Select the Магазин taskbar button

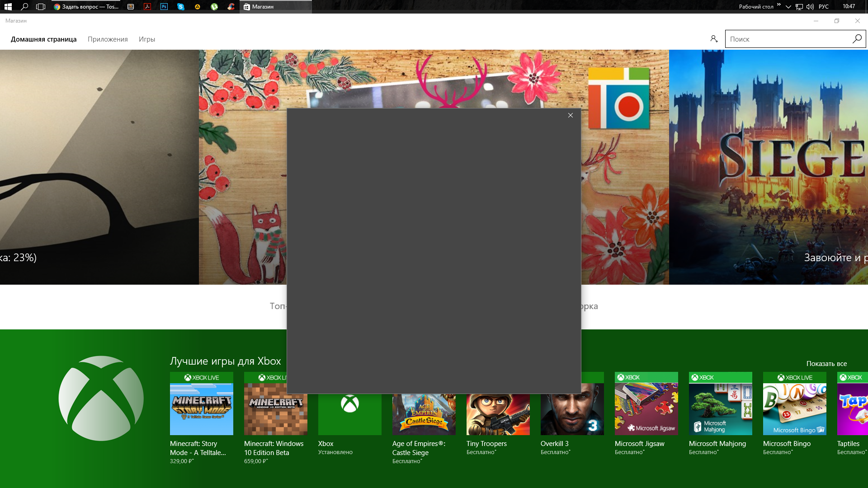[x=276, y=7]
